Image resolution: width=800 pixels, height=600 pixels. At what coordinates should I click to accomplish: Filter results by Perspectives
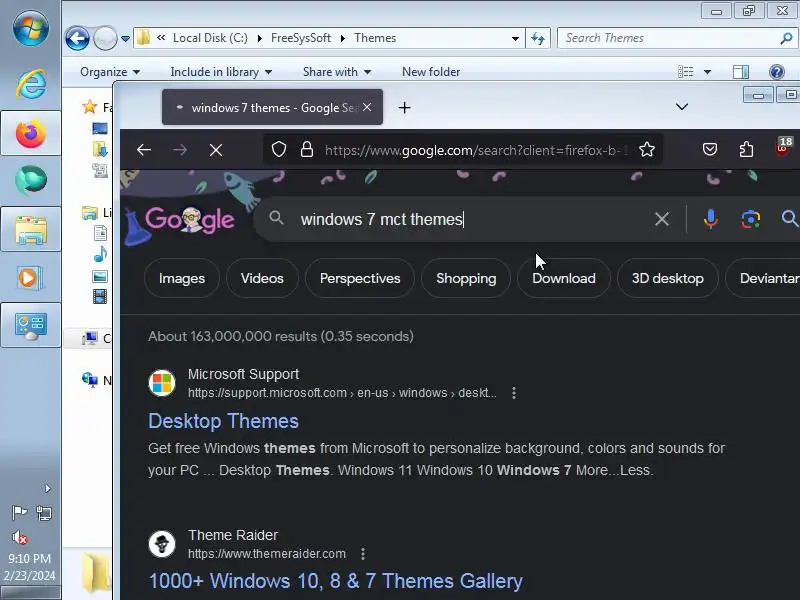coord(360,279)
